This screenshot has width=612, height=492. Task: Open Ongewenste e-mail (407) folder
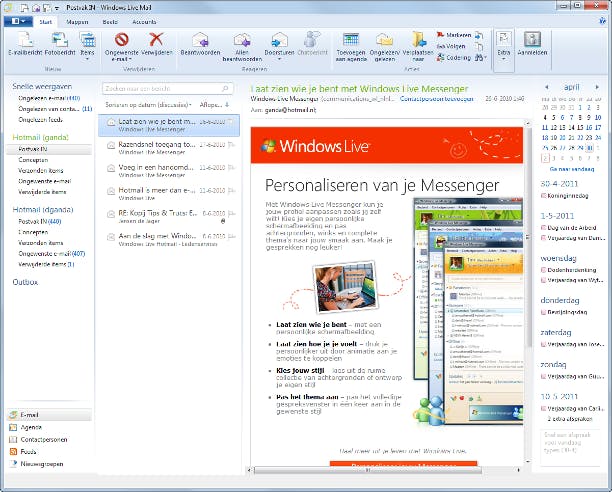click(52, 254)
